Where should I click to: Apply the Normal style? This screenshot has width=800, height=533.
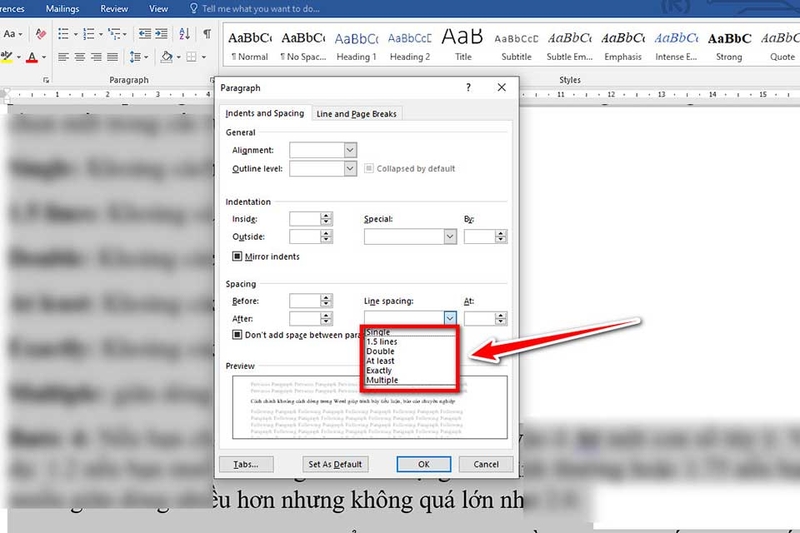coord(249,46)
